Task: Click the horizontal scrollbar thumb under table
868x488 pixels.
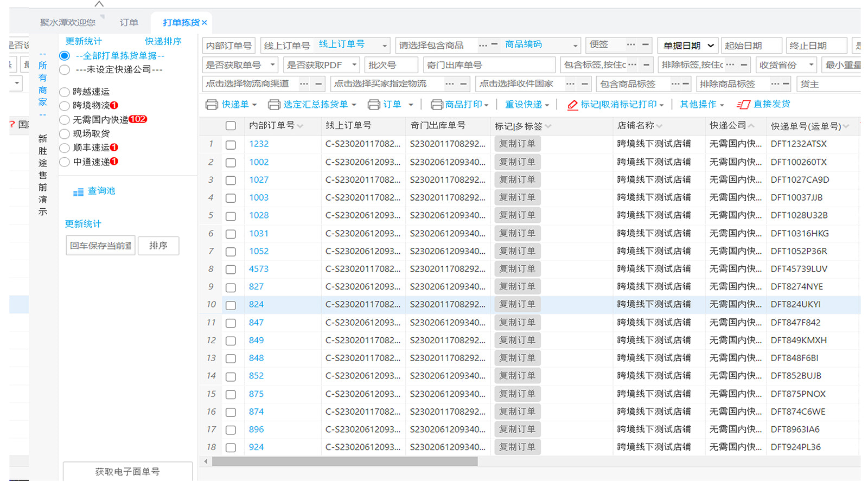Action: click(344, 461)
